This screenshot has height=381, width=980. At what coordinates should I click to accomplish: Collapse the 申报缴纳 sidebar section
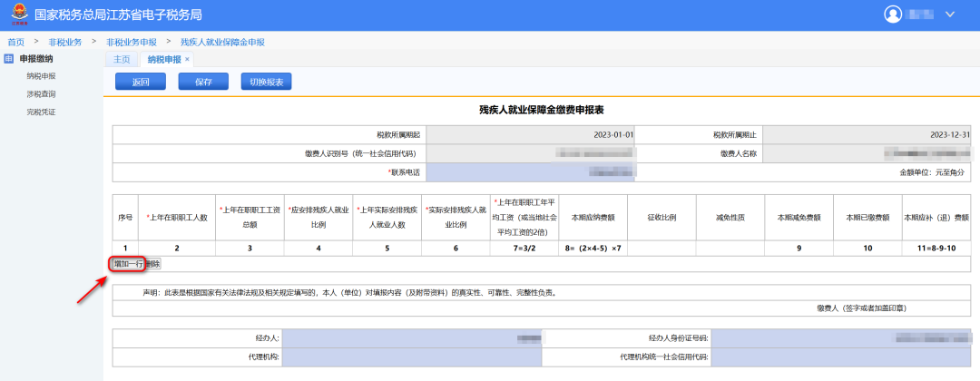(x=35, y=59)
